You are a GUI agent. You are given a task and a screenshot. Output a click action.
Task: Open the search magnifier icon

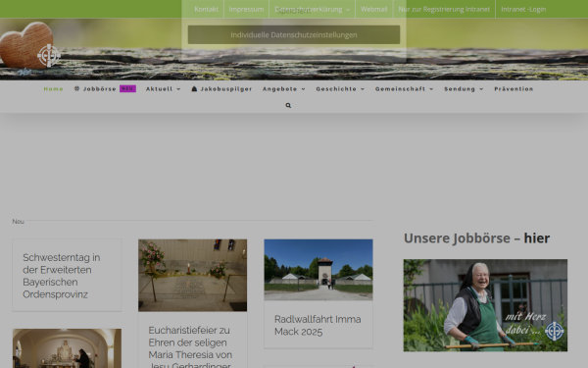288,106
